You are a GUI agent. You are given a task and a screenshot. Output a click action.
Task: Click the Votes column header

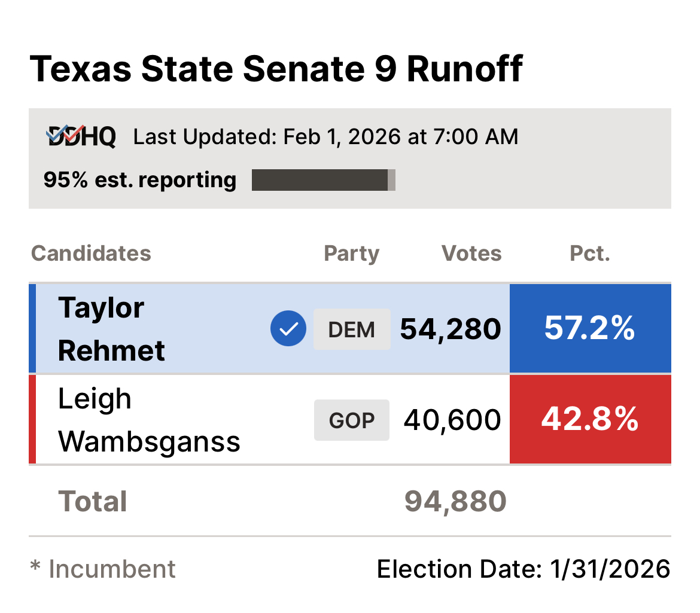tap(471, 254)
